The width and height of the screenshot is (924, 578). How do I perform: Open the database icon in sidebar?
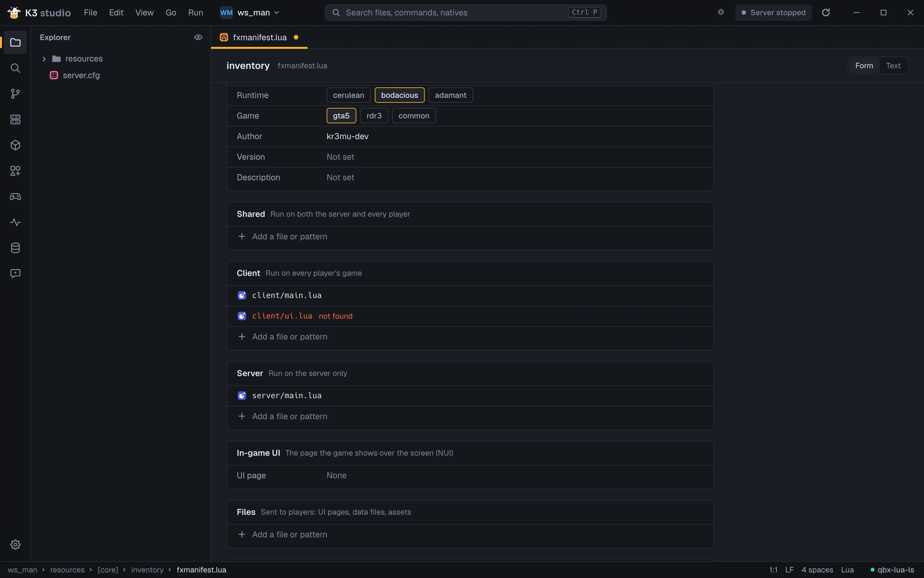tap(15, 248)
